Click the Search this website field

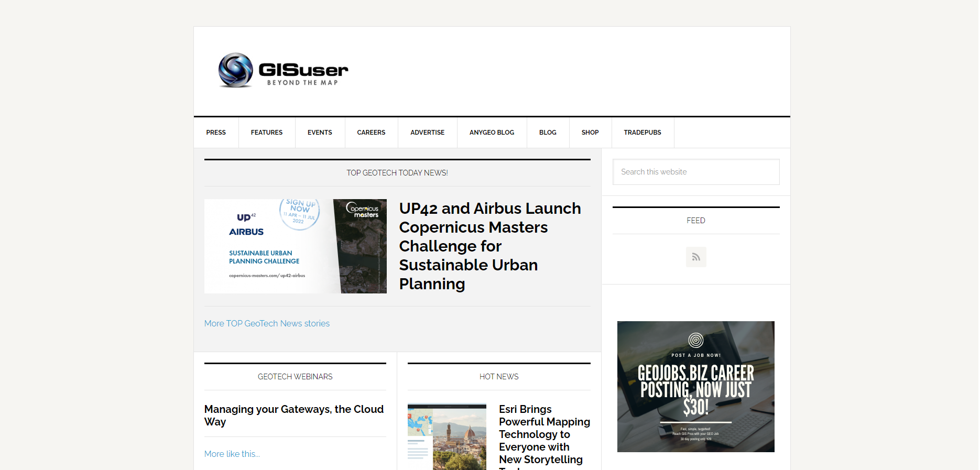pos(695,172)
